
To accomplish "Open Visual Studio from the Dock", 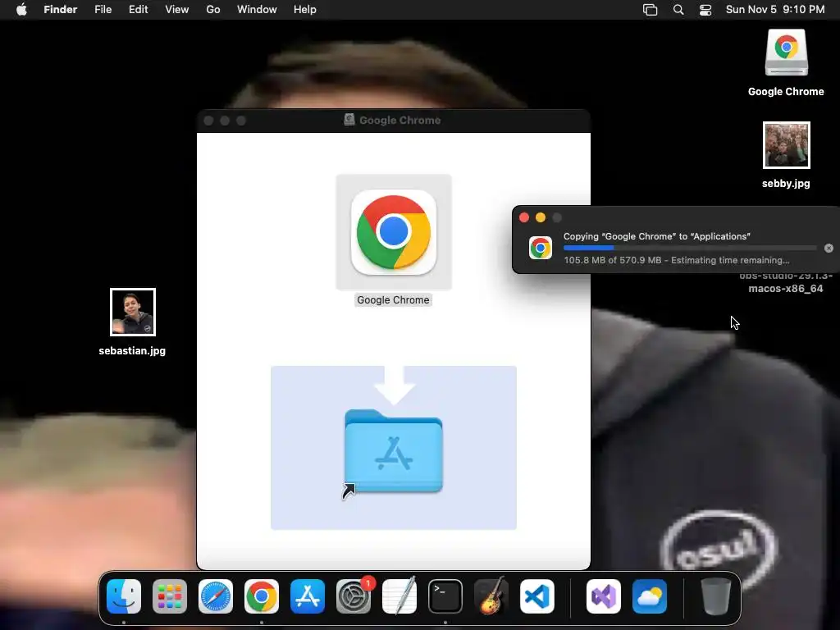I will 604,596.
